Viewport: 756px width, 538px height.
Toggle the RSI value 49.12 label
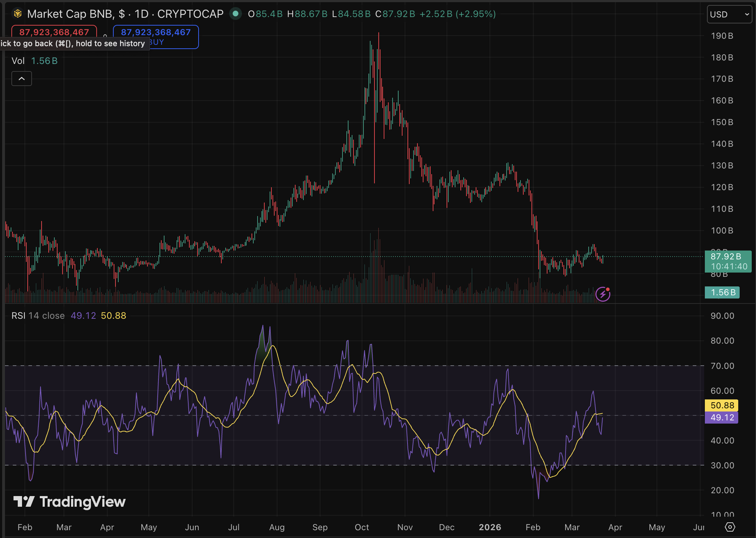(721, 418)
